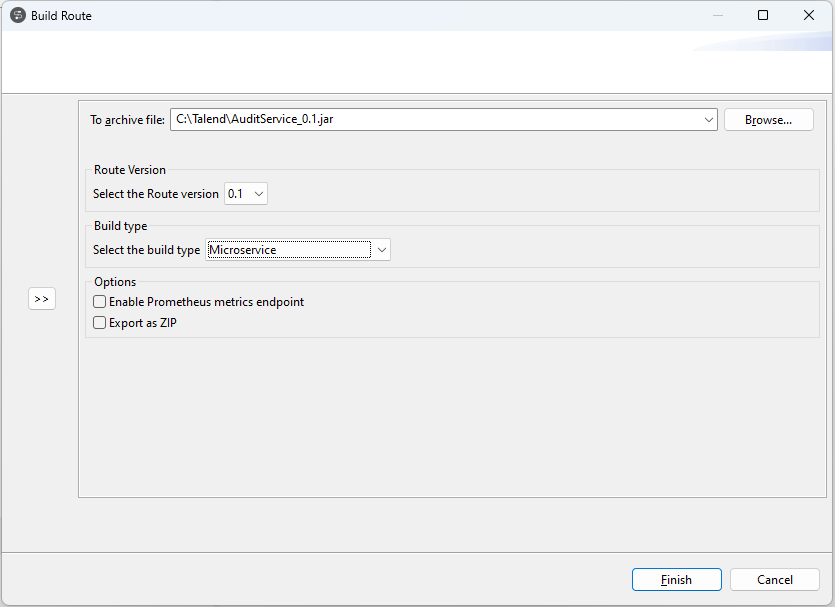
Task: Click the Build Route title bar text
Action: [x=61, y=16]
